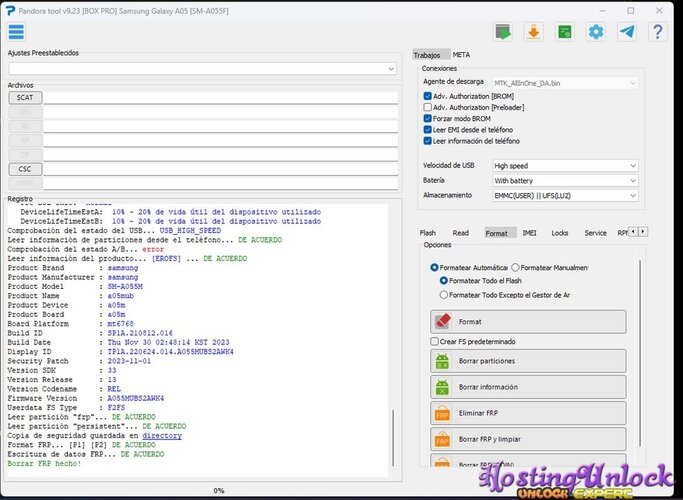683x500 pixels.
Task: Open help with the question mark icon
Action: tap(657, 32)
